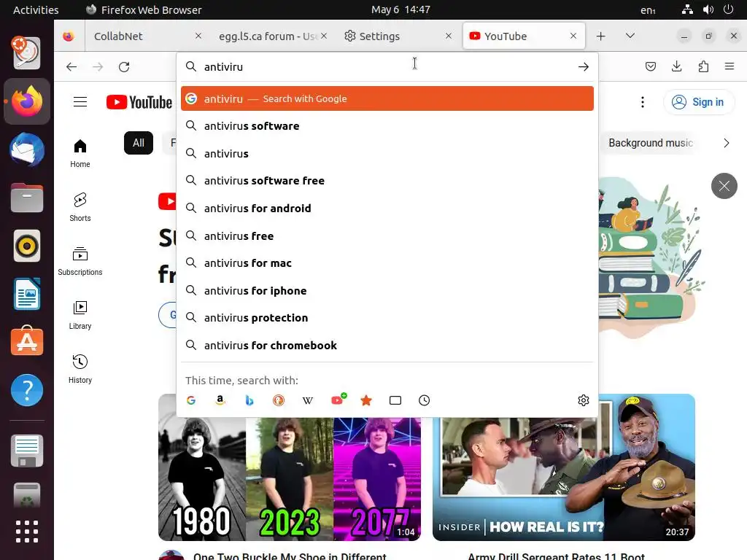Go to YouTube Home in sidebar
The width and height of the screenshot is (747, 560).
click(80, 153)
